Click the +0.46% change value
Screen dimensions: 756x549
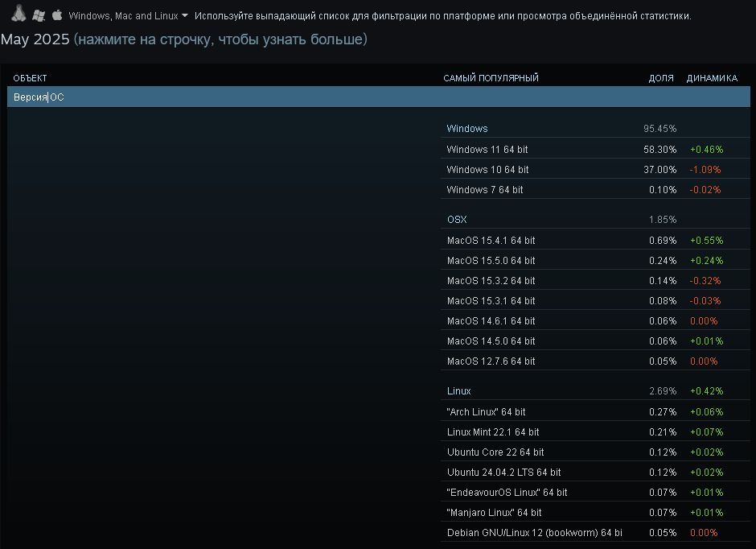pos(706,149)
